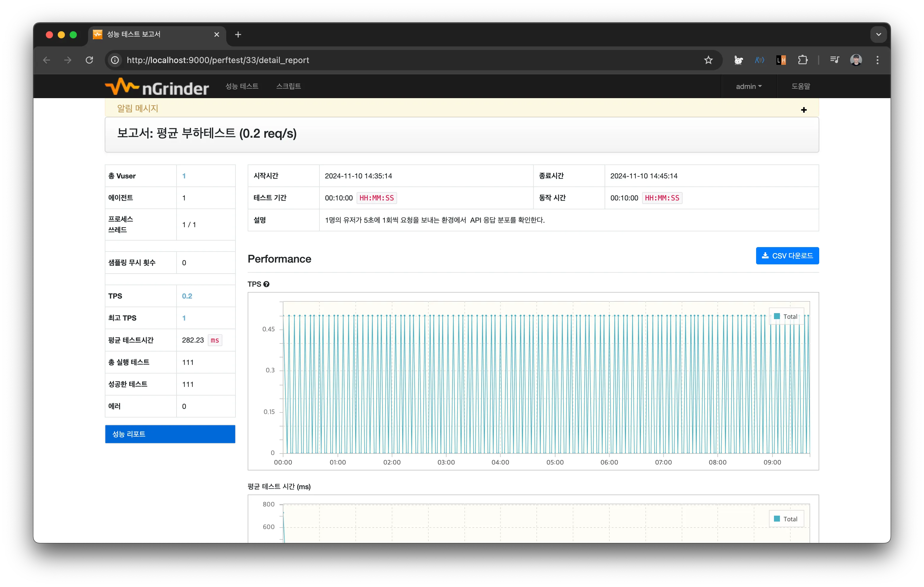Click the TPS help question mark icon
This screenshot has height=587, width=924.
pos(266,284)
